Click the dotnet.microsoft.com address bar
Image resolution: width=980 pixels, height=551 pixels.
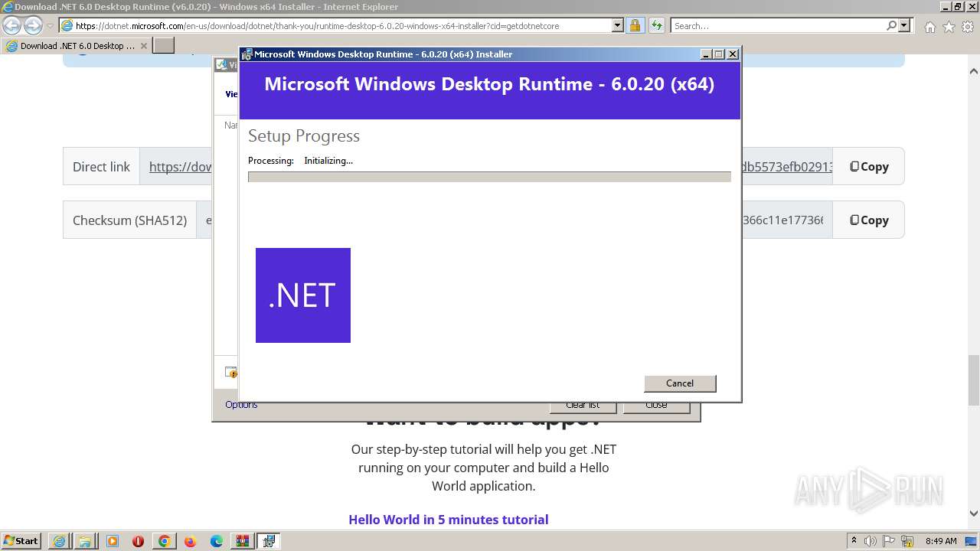[x=335, y=25]
